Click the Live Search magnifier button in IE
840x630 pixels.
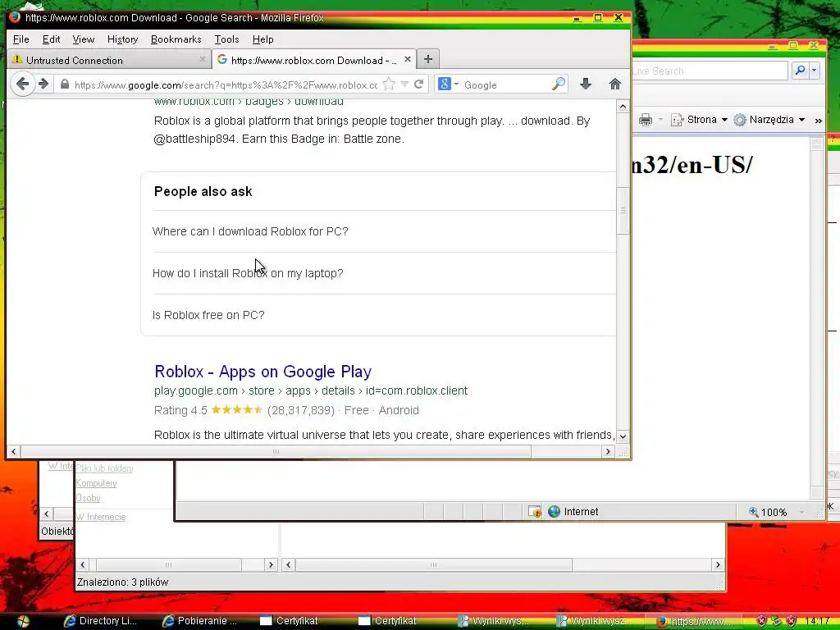(x=800, y=71)
